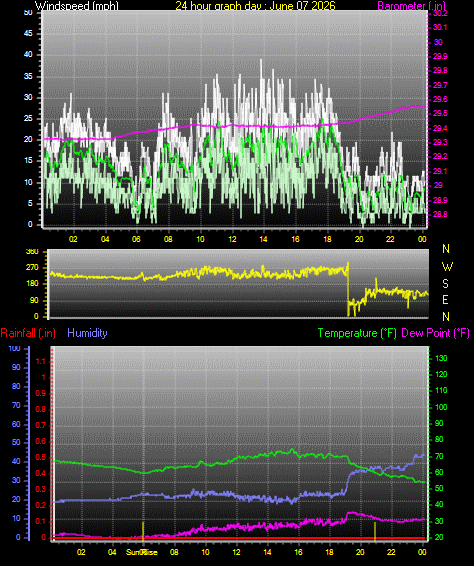Click the Windspeed (mph) axis title
This screenshot has width=474, height=566.
[x=77, y=5]
